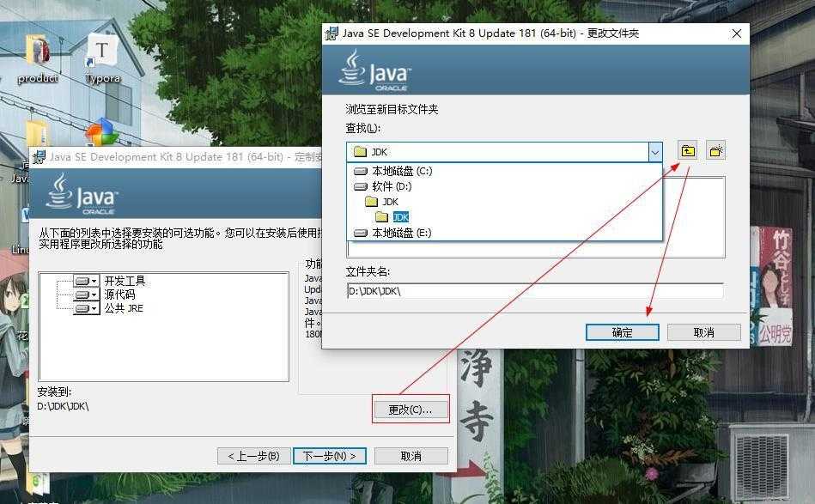This screenshot has width=815, height=504.
Task: Click the 下一步(N) > button
Action: (330, 456)
